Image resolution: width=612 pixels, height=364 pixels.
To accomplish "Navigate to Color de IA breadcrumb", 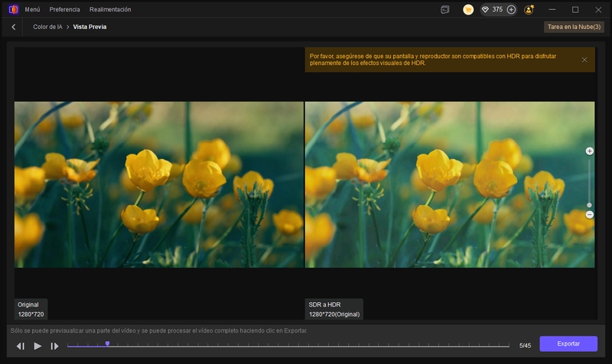I will point(47,27).
